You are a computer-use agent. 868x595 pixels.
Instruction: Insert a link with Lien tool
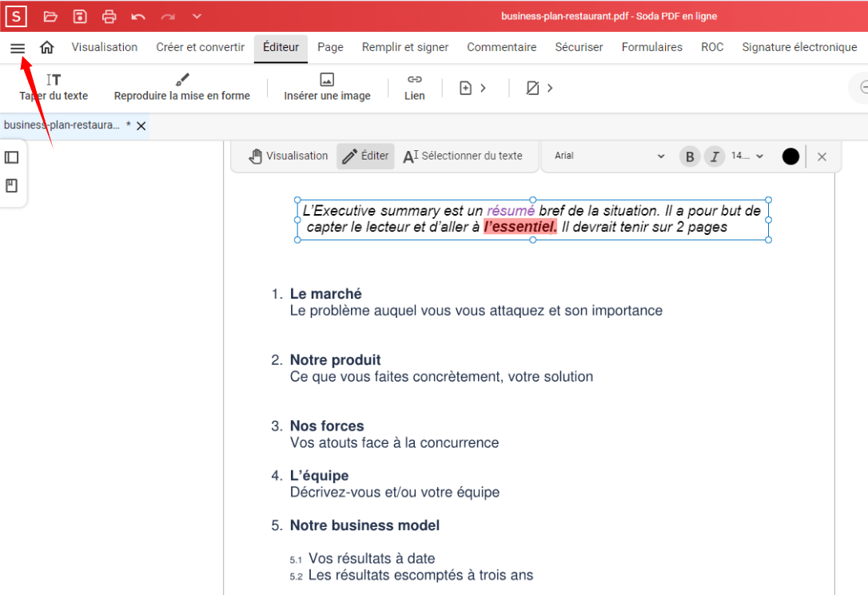[x=415, y=87]
